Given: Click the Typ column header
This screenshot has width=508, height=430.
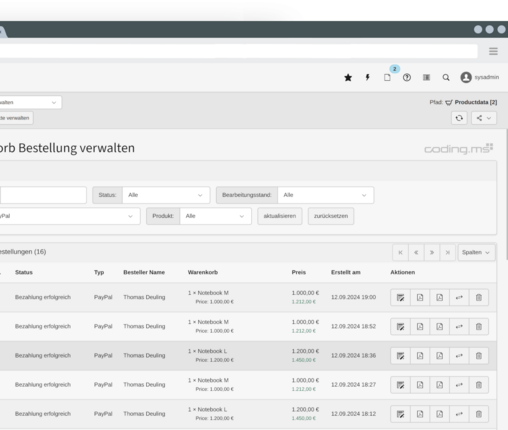Looking at the screenshot, I should 99,272.
